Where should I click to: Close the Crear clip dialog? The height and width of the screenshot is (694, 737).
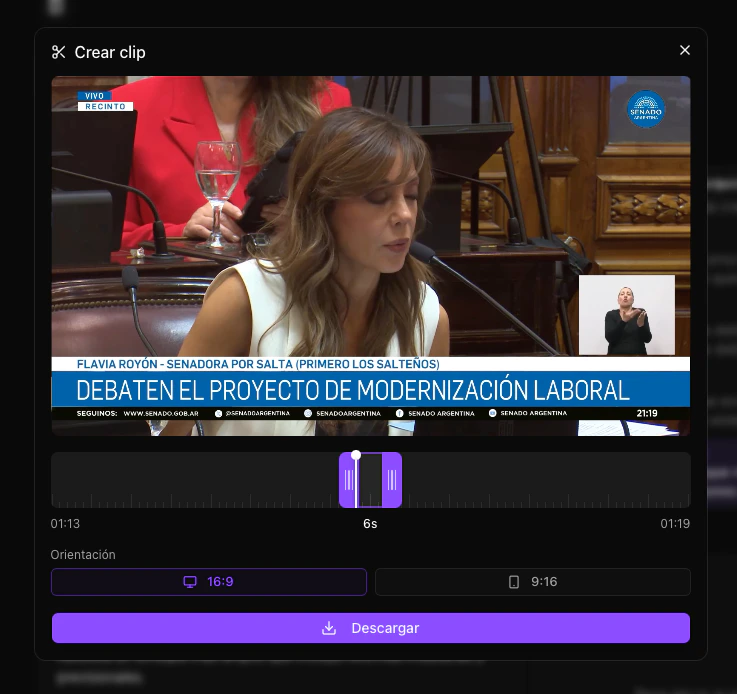684,50
